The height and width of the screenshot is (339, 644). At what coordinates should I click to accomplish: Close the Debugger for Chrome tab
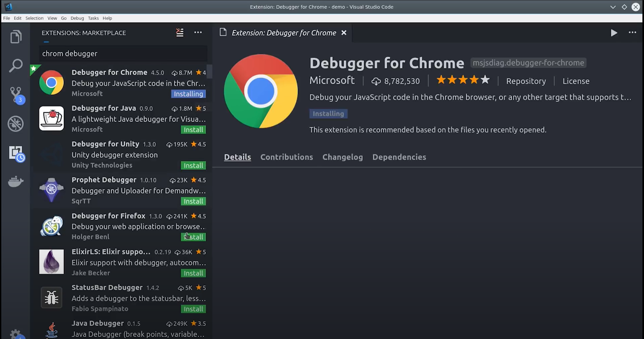(344, 33)
